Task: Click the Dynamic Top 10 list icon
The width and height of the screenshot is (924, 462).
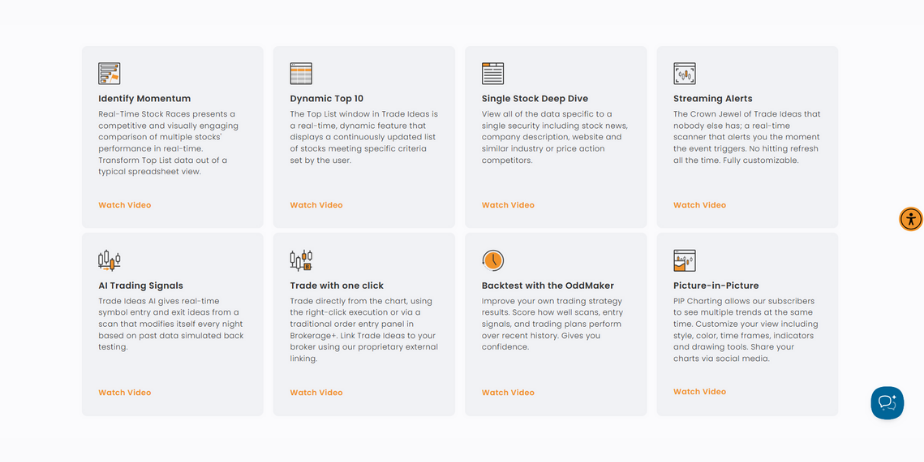Action: pyautogui.click(x=301, y=73)
